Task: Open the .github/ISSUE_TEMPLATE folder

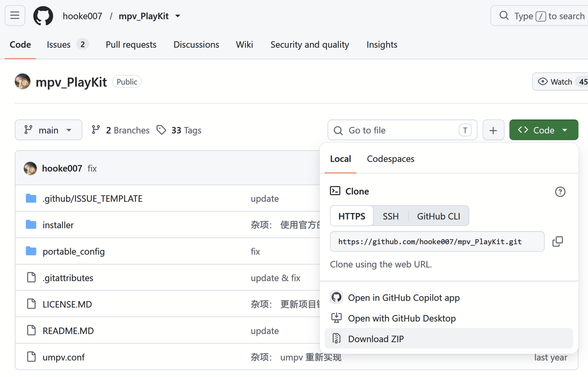Action: [x=93, y=199]
